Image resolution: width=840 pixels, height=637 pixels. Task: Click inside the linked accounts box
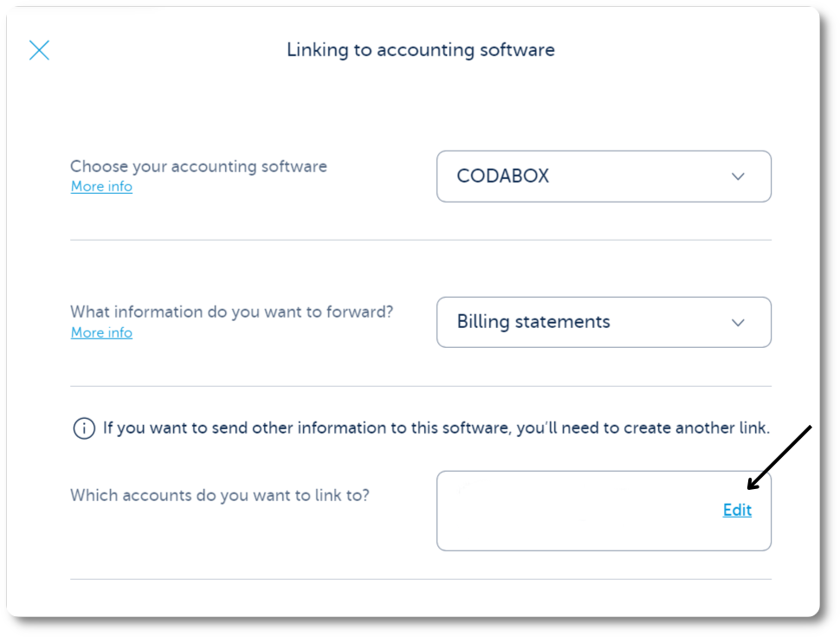point(604,511)
